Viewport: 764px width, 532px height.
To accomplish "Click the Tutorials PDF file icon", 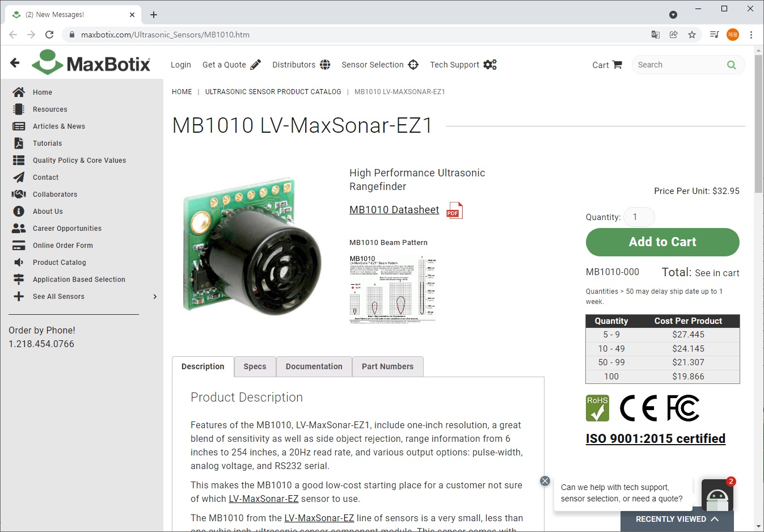I will click(19, 143).
